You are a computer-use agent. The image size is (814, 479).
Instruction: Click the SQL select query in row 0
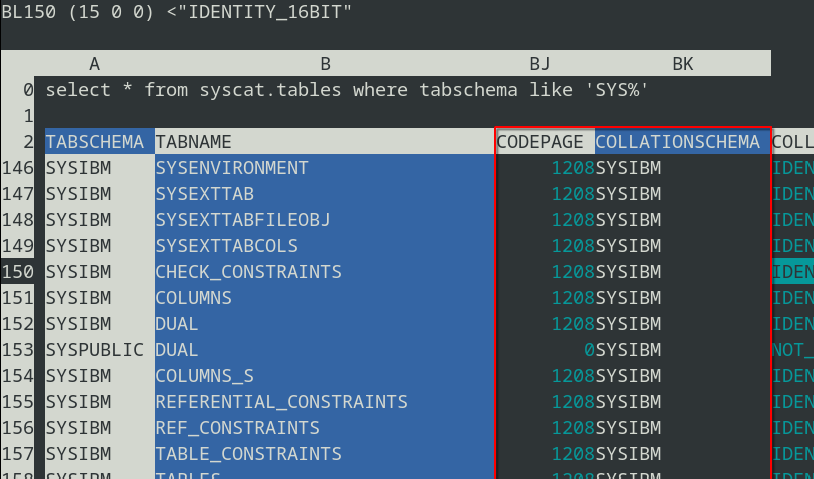pyautogui.click(x=347, y=90)
